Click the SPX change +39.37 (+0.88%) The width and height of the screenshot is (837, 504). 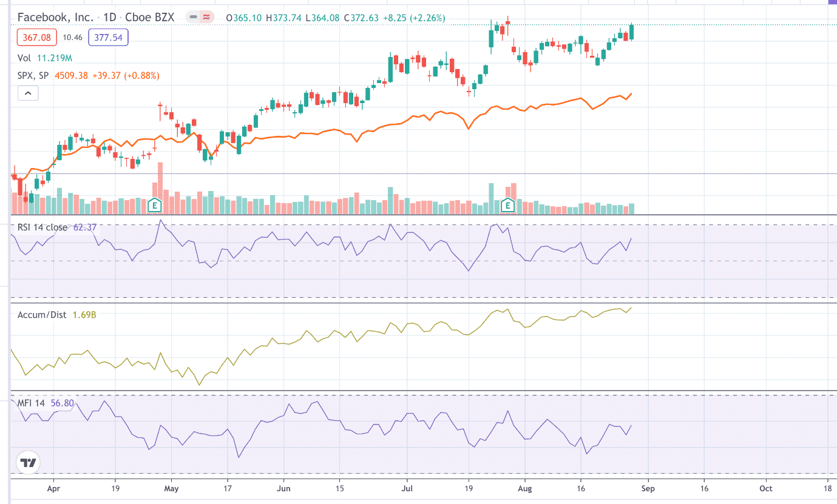pos(126,76)
